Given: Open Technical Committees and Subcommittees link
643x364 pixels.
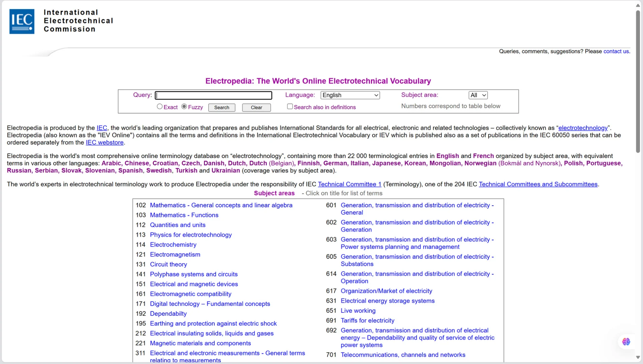Looking at the screenshot, I should [x=538, y=184].
